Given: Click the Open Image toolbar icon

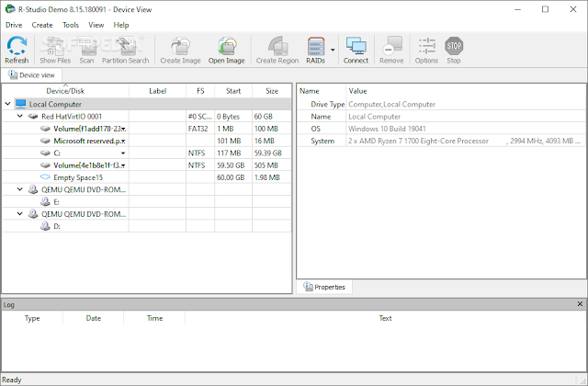Looking at the screenshot, I should point(227,50).
